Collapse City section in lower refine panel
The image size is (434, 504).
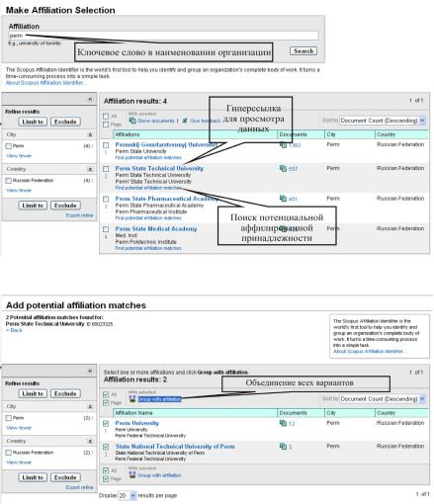(x=90, y=407)
